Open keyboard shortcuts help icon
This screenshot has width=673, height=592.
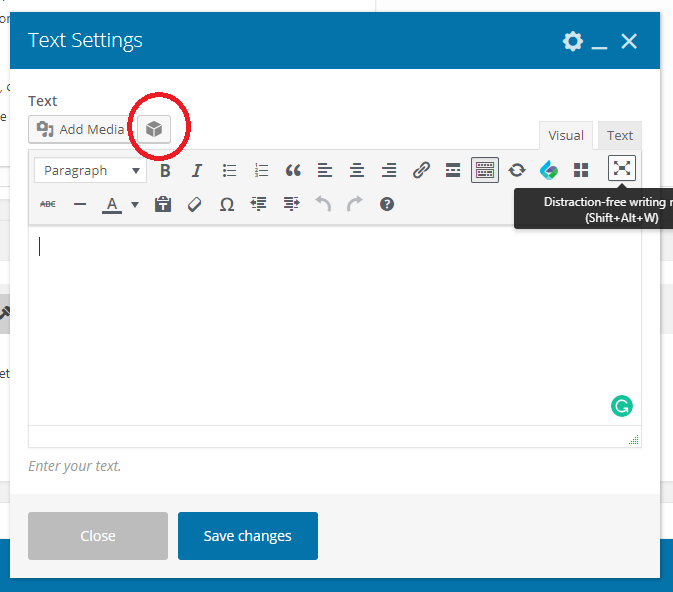point(387,204)
